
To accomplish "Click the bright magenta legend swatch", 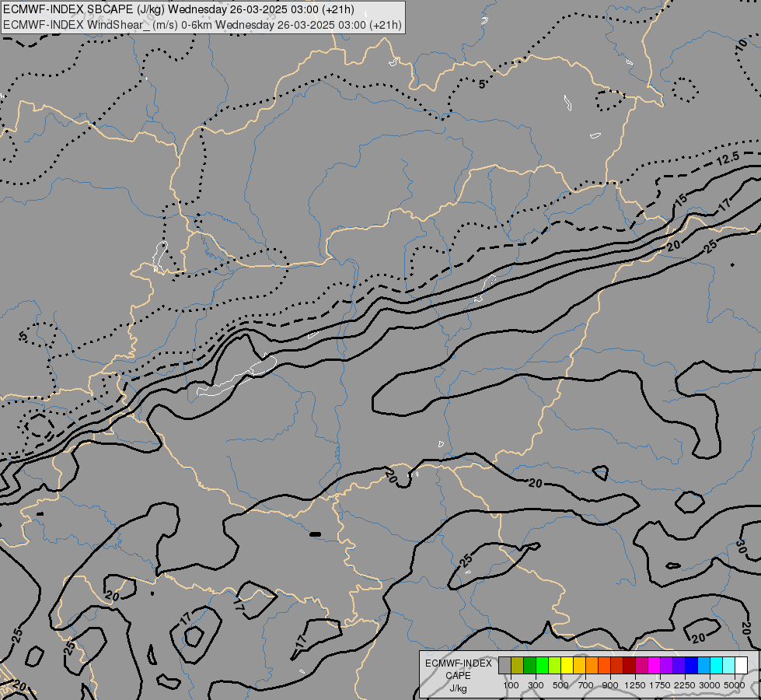I will [655, 666].
